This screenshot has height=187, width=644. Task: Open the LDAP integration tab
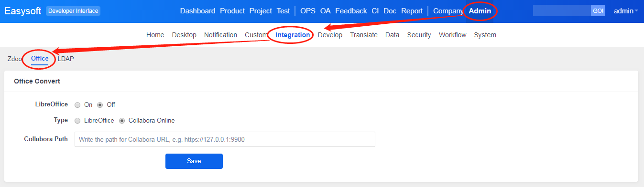[x=65, y=59]
